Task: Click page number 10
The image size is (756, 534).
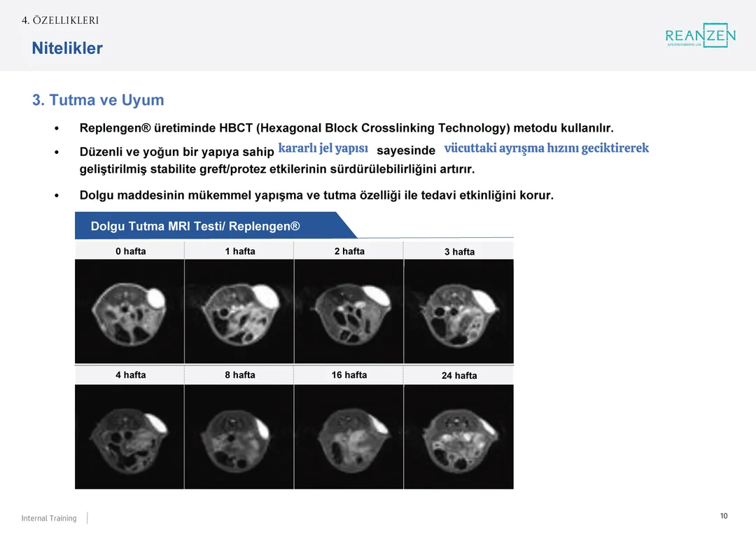Action: [x=724, y=516]
